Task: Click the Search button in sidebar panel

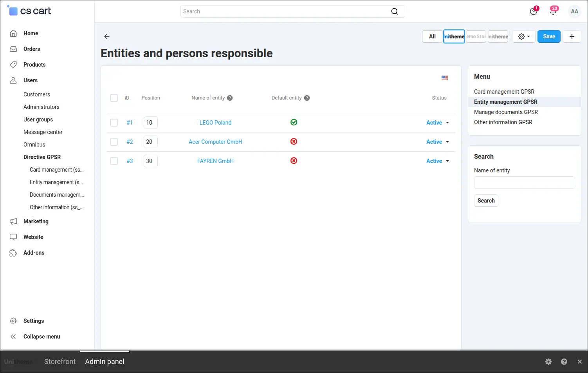Action: click(x=486, y=201)
